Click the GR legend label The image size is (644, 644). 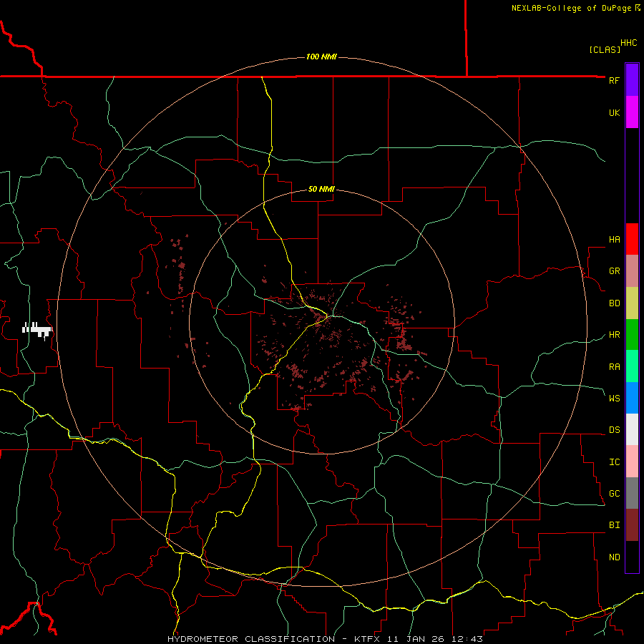614,271
